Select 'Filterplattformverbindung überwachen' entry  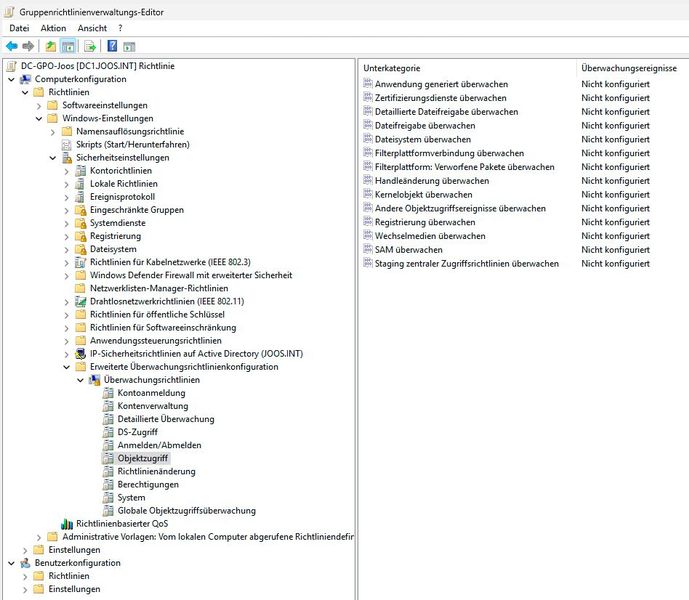pos(449,153)
